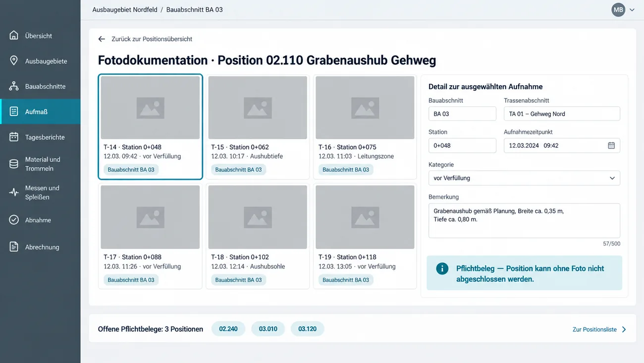Screen dimensions: 644x363
Task: Navigate to Material und Trommeln
Action: tap(40, 164)
